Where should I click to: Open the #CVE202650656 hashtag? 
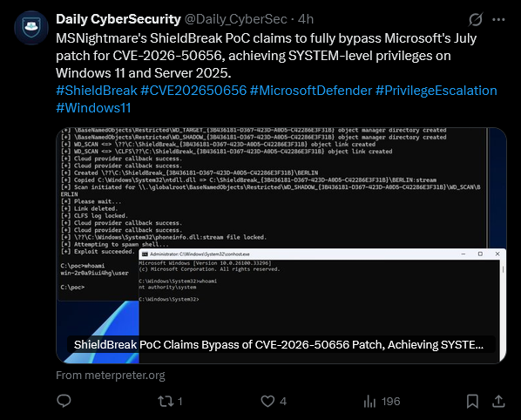[193, 91]
